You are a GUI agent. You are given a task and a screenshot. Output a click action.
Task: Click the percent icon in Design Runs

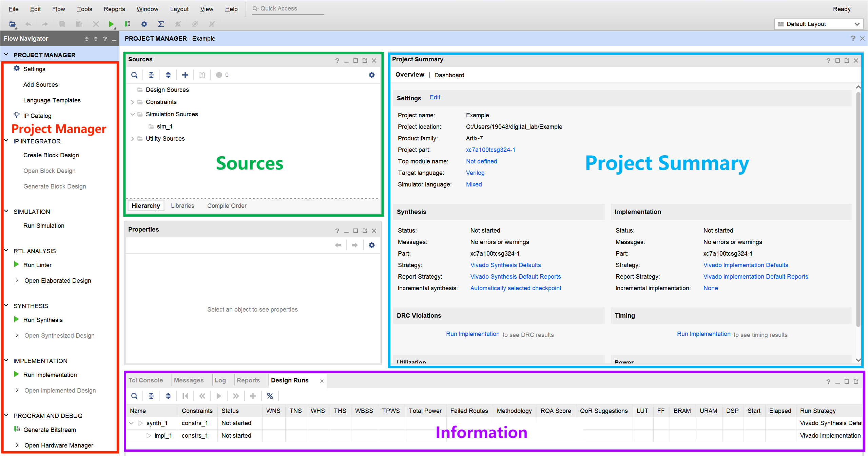tap(270, 396)
